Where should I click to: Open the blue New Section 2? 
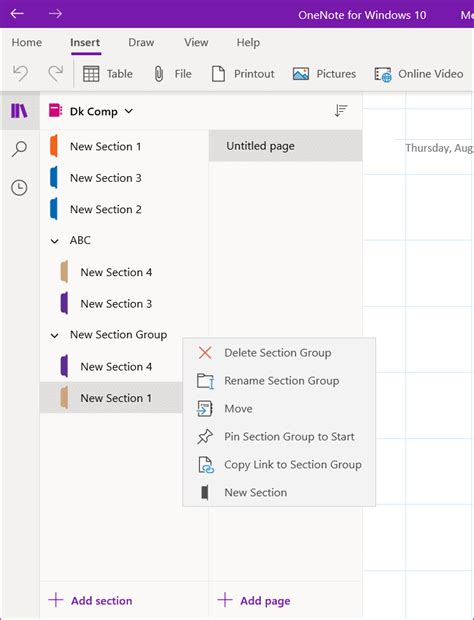pos(124,209)
